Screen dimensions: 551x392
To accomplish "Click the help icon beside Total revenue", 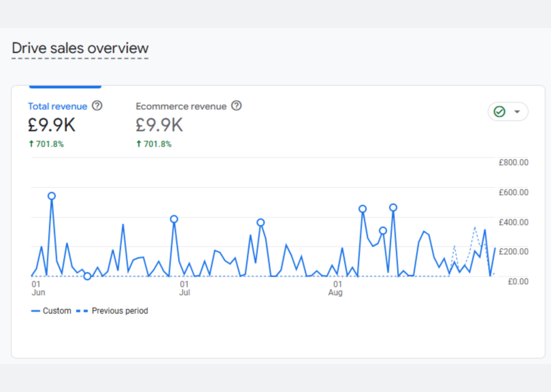I will click(x=97, y=106).
